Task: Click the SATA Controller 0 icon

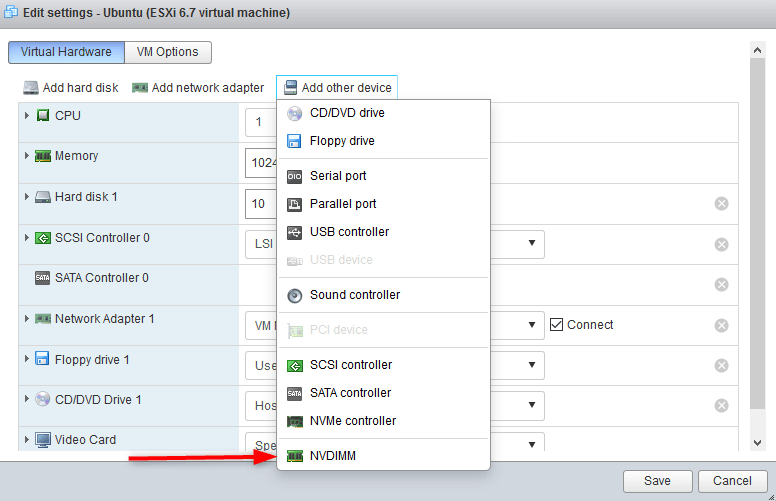Action: point(43,278)
